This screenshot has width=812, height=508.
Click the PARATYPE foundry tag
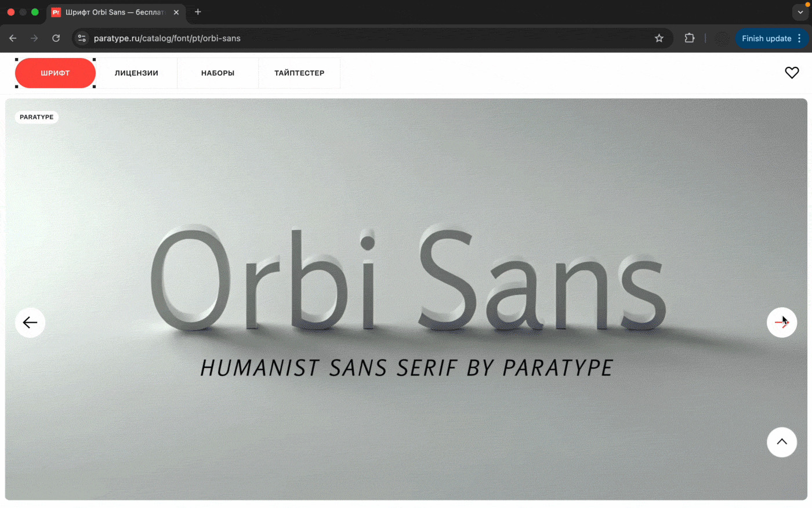(37, 117)
